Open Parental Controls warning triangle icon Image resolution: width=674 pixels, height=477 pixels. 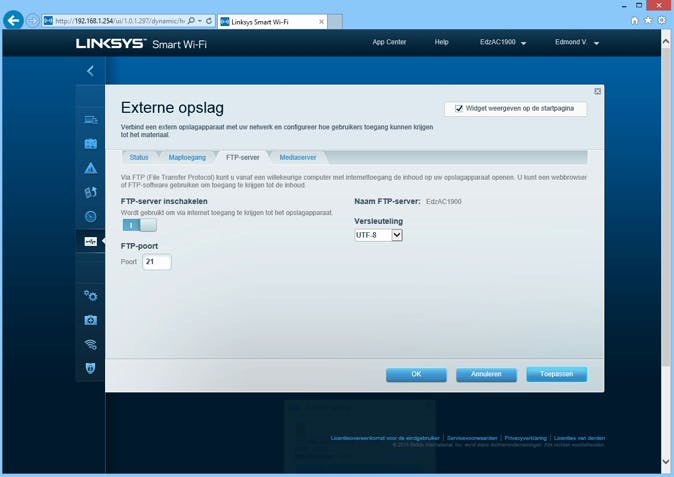[x=90, y=168]
